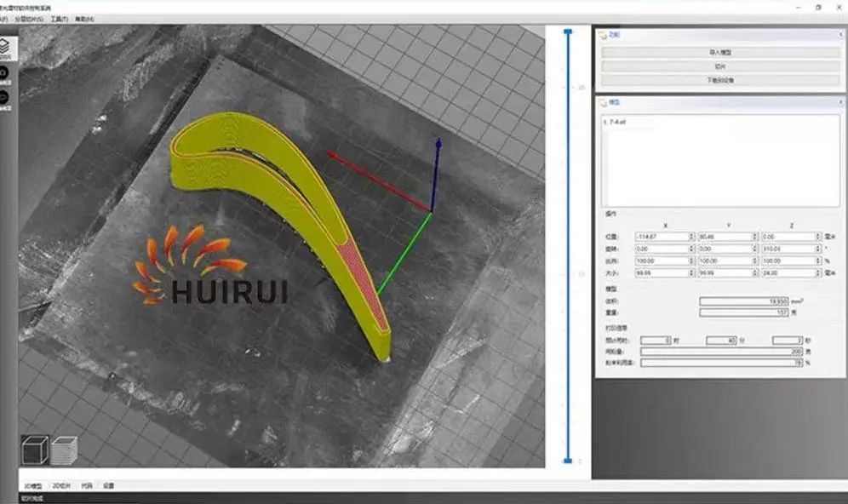
Task: Click the third round icon in left sidebar
Action: click(x=6, y=97)
